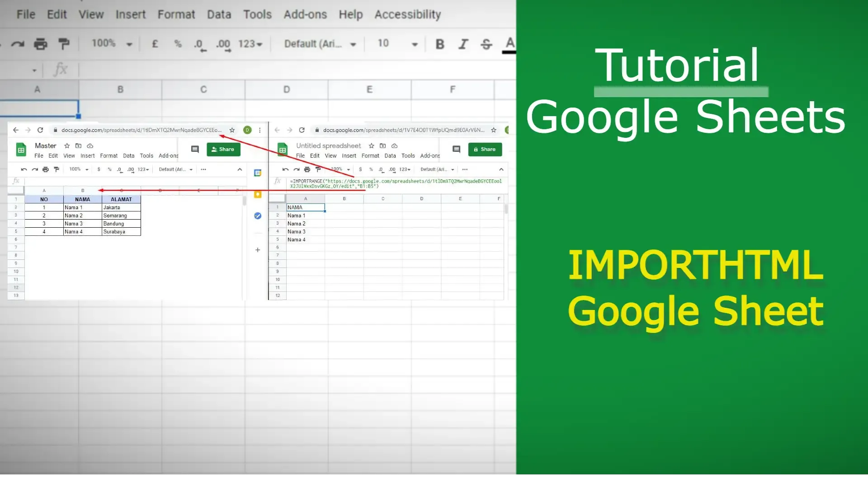
Task: Select the large column D header
Action: [287, 89]
